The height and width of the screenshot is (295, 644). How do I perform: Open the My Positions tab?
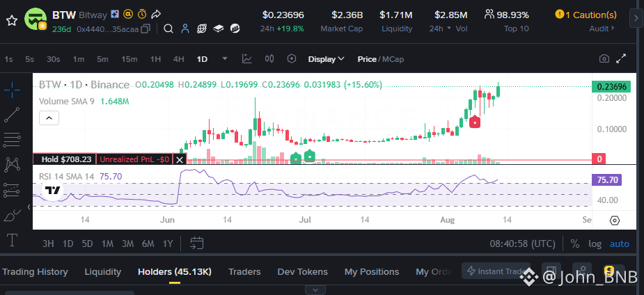coord(372,271)
